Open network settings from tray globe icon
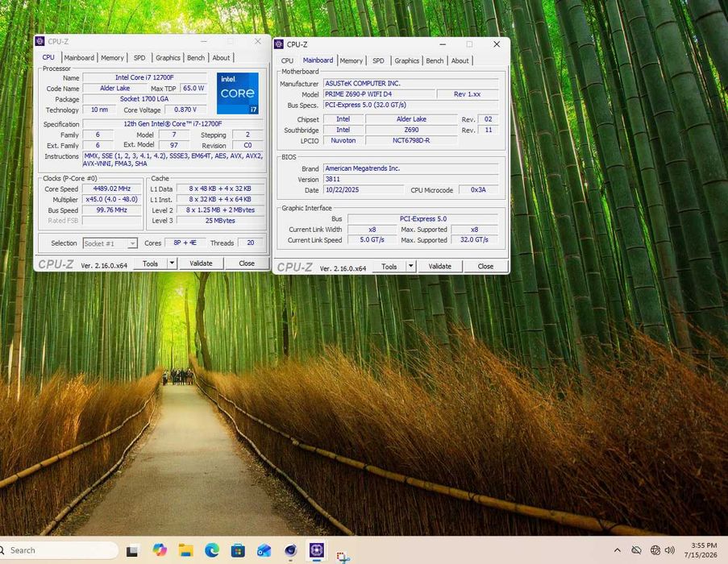The height and width of the screenshot is (564, 728). click(x=655, y=550)
